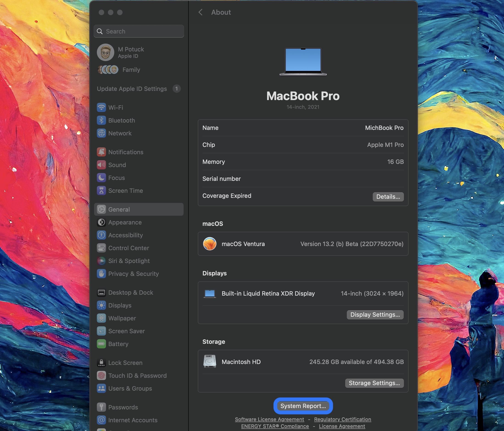This screenshot has width=504, height=431.
Task: Click Display Settings for the XDR display
Action: [375, 314]
